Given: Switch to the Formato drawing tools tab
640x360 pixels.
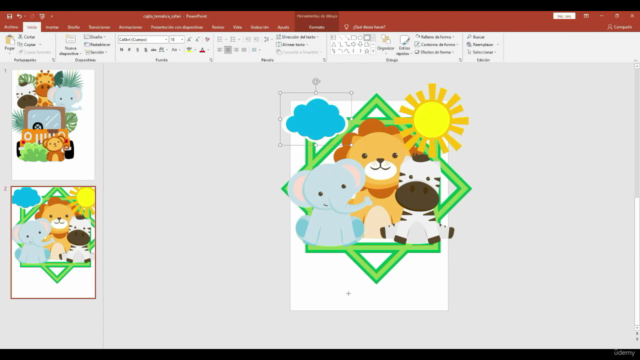Looking at the screenshot, I should coord(317,27).
